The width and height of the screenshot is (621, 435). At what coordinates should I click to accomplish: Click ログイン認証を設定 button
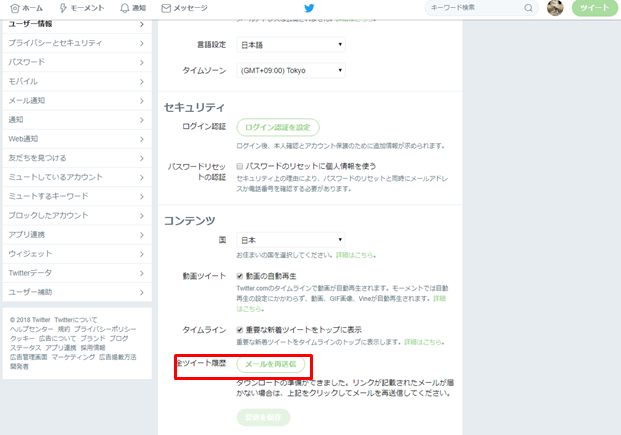click(x=278, y=127)
